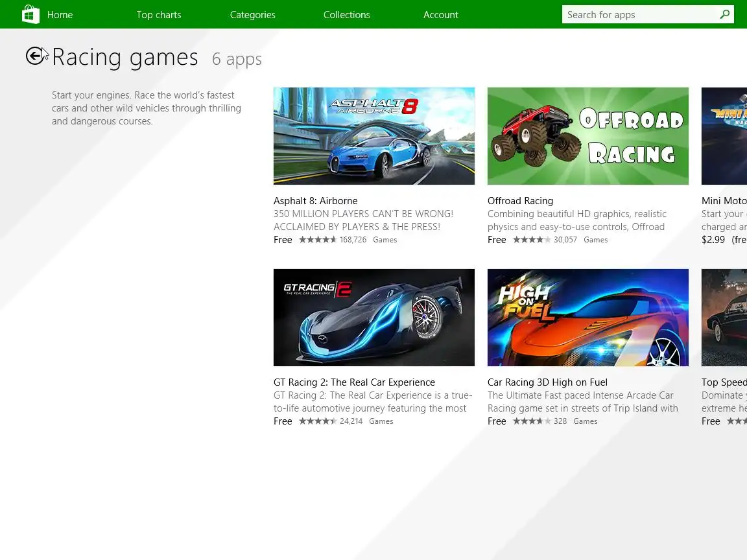Click the Asphalt 8: Airborne title
Viewport: 747px width, 560px height.
[315, 201]
